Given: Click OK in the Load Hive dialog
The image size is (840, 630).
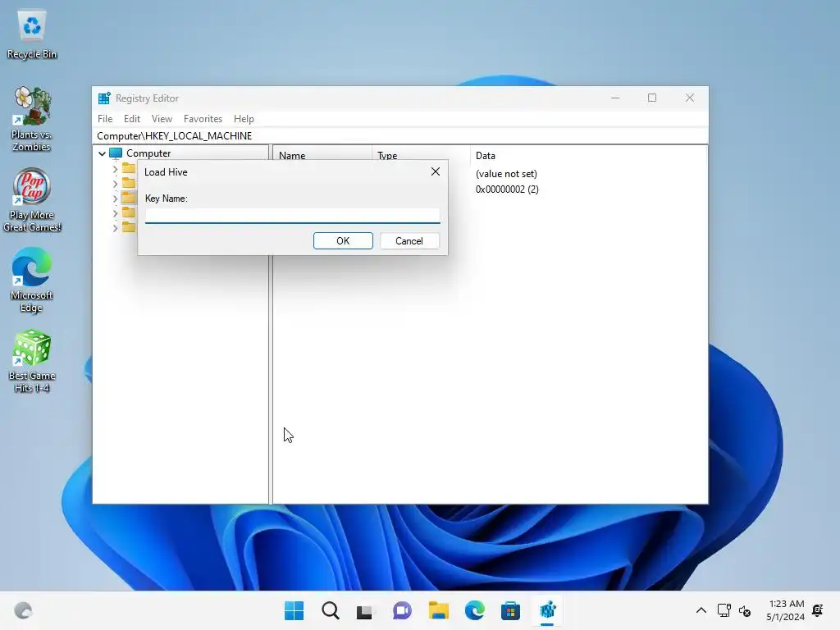Looking at the screenshot, I should [x=343, y=241].
